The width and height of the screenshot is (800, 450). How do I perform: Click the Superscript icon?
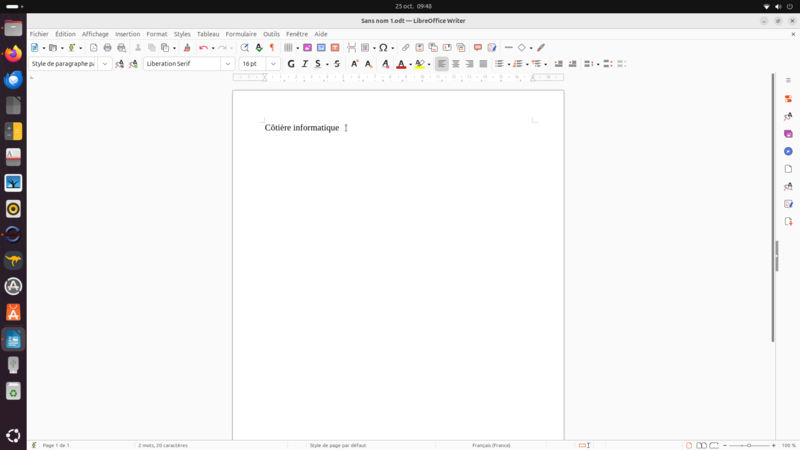(x=354, y=64)
